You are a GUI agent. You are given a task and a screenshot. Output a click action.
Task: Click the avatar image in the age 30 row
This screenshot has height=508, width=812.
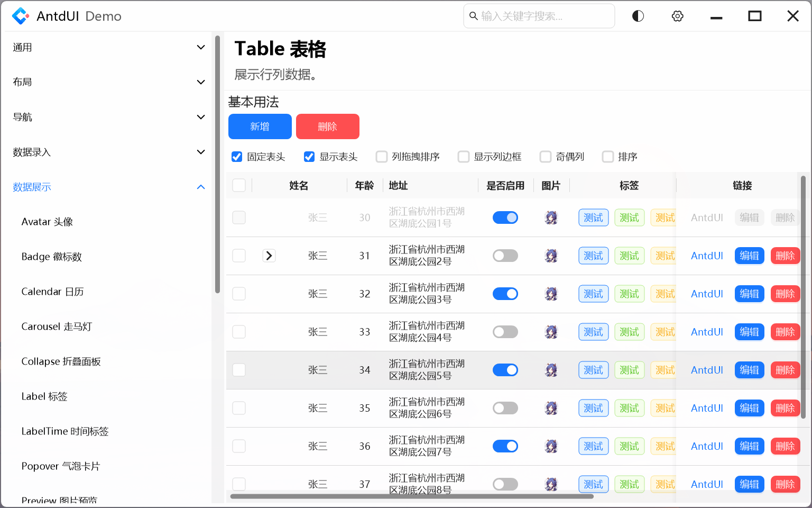pos(551,217)
